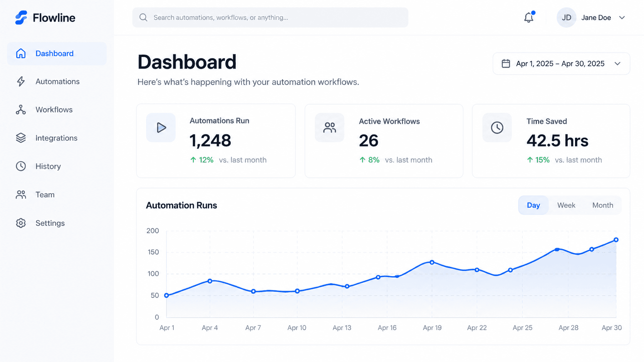The width and height of the screenshot is (644, 362).
Task: Click the Apr 4 data point on chart
Action: pos(210,281)
